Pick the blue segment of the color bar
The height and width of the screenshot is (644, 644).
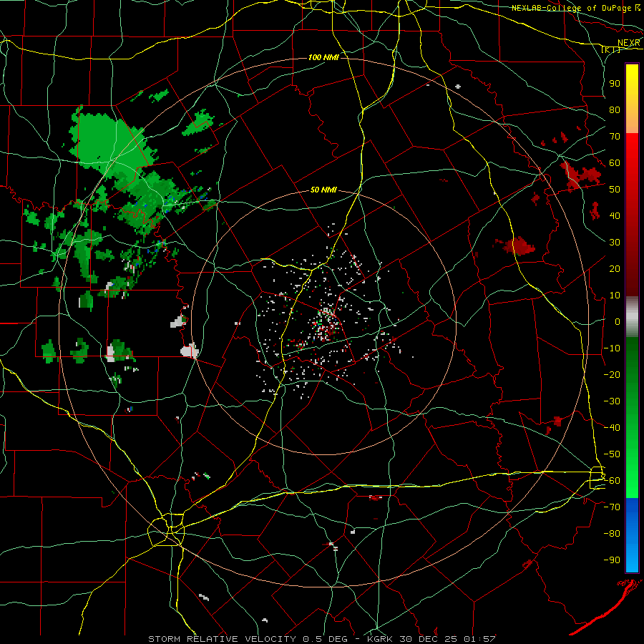pyautogui.click(x=632, y=535)
